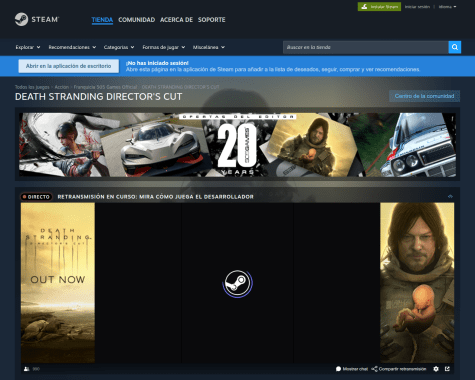
Task: Focus the store search input field
Action: coord(366,47)
